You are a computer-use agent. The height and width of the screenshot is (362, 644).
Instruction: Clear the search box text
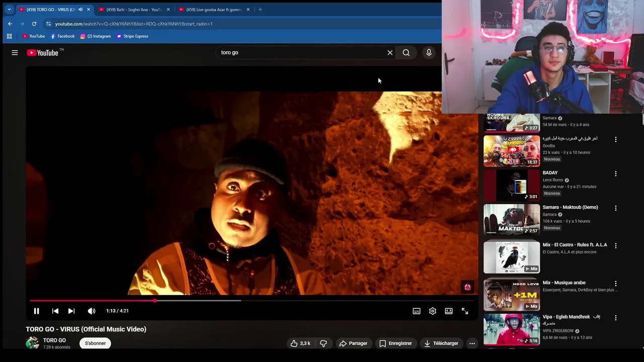point(390,52)
